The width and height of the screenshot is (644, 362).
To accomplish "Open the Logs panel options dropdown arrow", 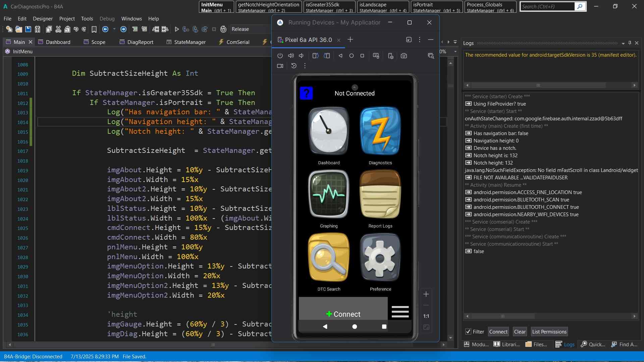I will click(x=623, y=43).
